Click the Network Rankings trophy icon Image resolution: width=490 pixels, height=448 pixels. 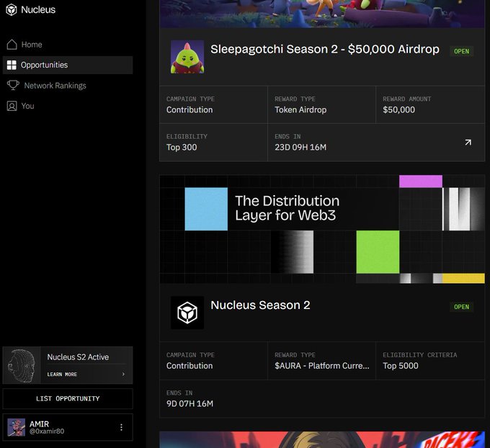(x=13, y=85)
